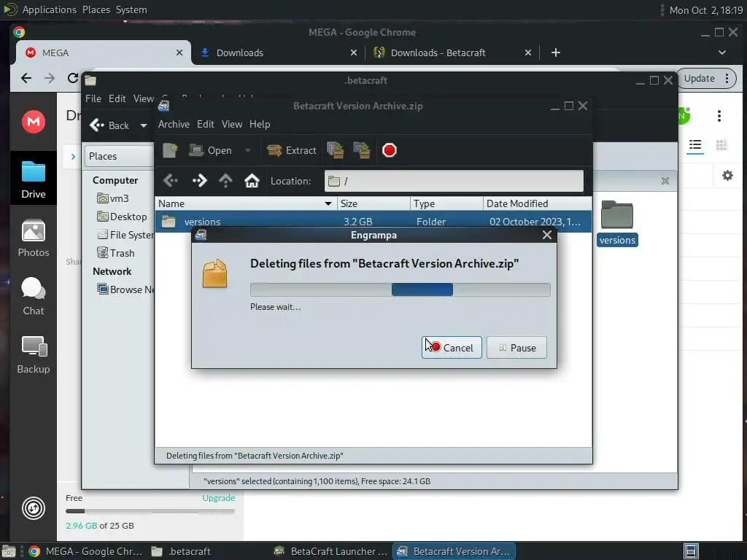
Task: Sort archive list by Name column
Action: 246,204
